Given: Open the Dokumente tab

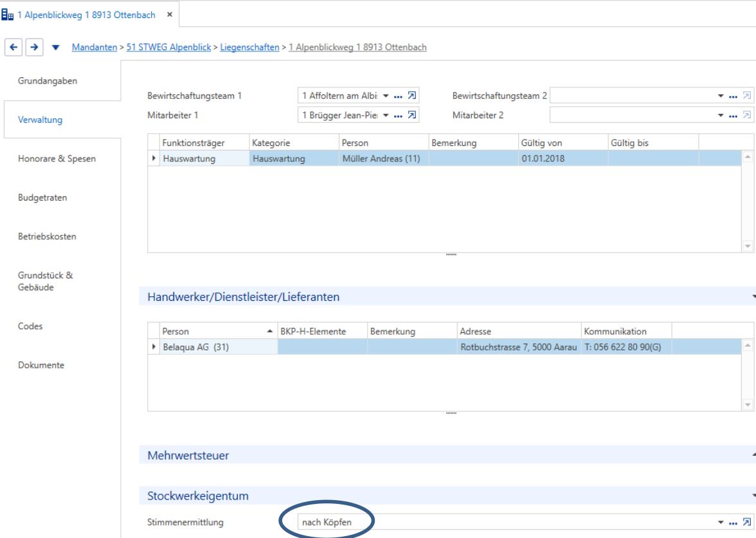Looking at the screenshot, I should point(41,365).
